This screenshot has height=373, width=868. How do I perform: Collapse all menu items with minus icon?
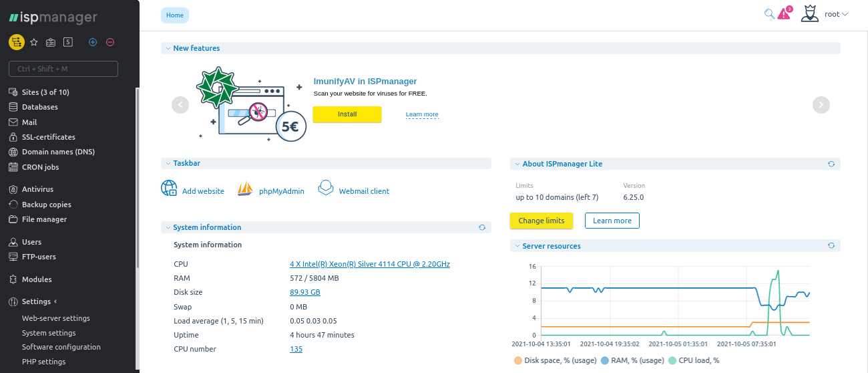pyautogui.click(x=110, y=42)
